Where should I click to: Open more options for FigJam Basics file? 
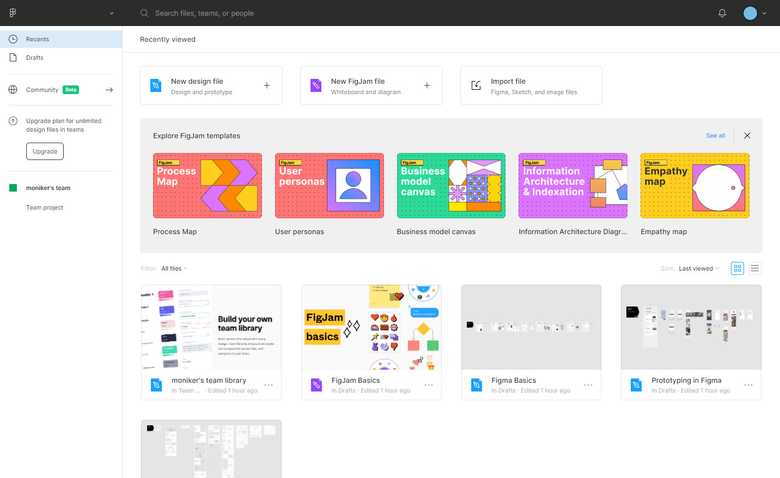click(x=428, y=384)
